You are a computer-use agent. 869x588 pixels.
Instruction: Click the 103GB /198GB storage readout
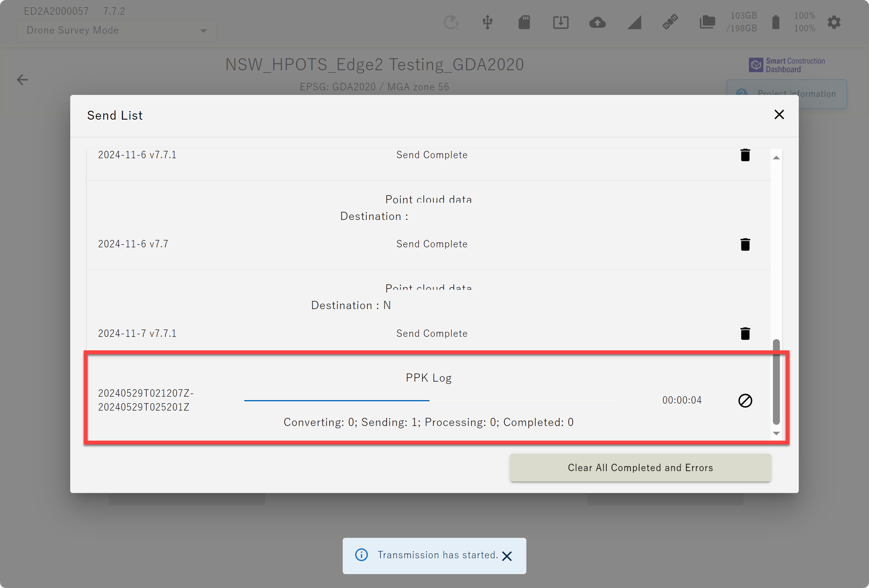point(741,22)
